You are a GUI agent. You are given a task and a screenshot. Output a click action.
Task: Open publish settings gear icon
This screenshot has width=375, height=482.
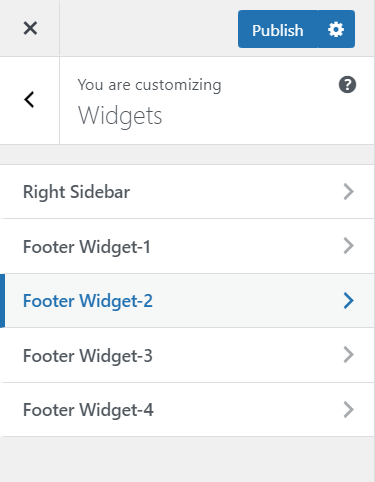click(336, 29)
